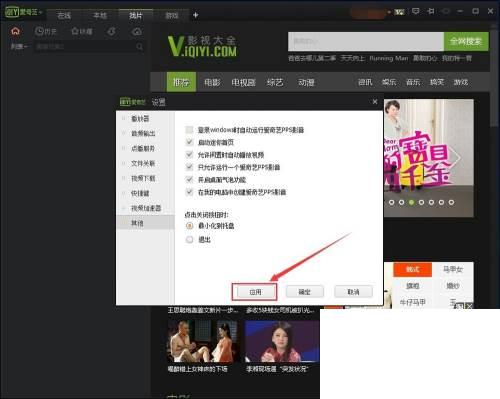
Task: Click the VIP badge in title bar
Action: tap(399, 12)
